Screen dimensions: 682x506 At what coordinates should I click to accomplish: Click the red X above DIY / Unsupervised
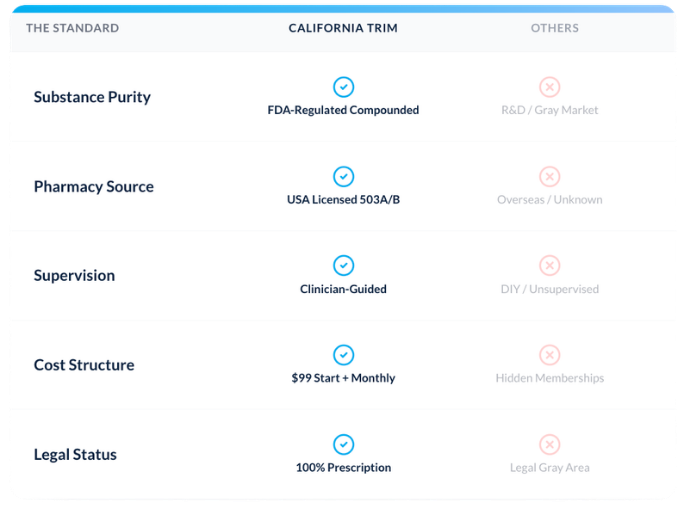point(549,265)
